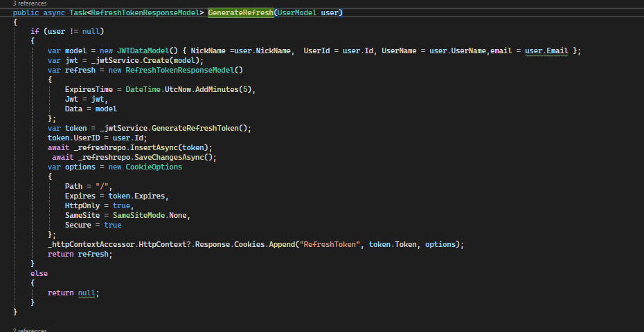Click the "Jwt" property in initializer
This screenshot has height=332, width=644.
pos(71,100)
